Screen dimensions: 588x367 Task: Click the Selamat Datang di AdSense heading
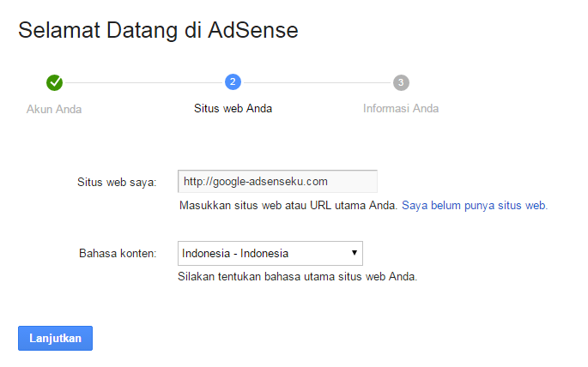click(158, 30)
